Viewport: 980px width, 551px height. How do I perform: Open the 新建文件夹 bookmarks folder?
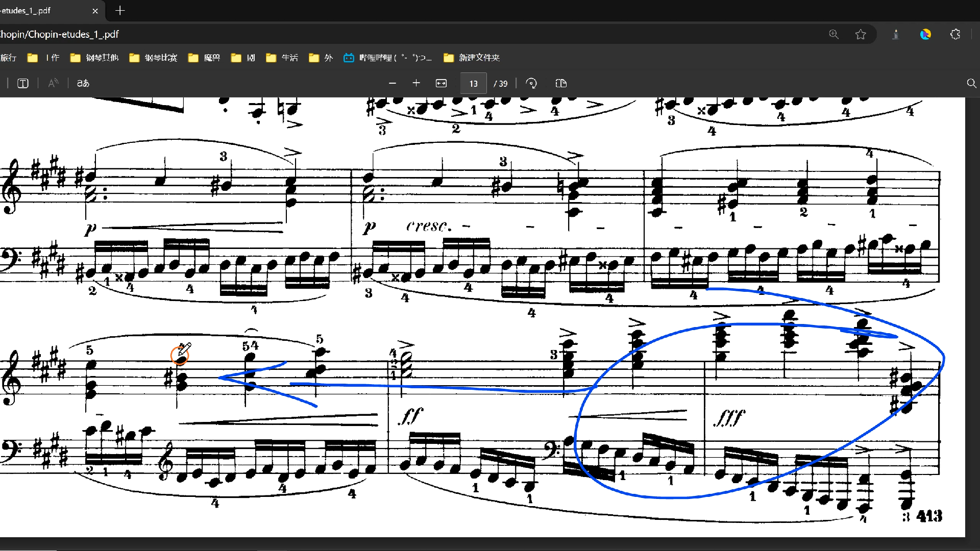click(x=472, y=58)
